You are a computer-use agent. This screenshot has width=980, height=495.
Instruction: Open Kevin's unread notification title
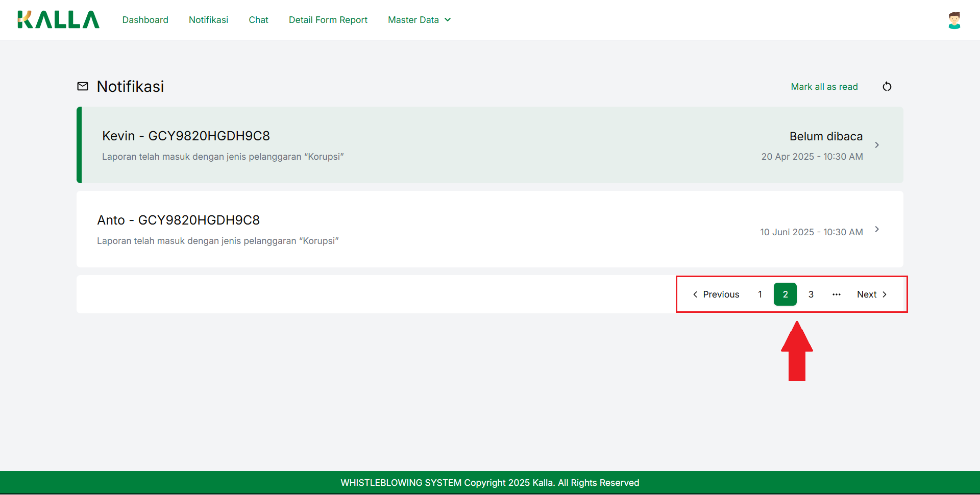186,136
